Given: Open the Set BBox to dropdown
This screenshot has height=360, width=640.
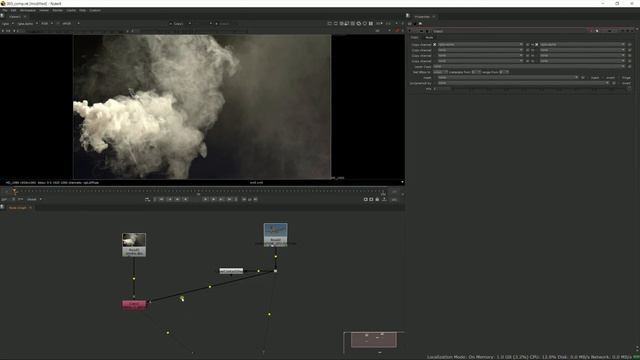Looking at the screenshot, I should pos(440,72).
